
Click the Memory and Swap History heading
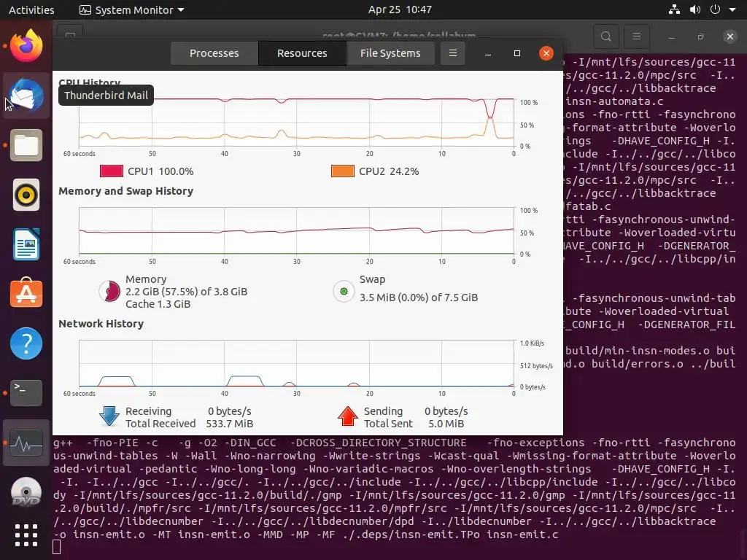(x=125, y=191)
